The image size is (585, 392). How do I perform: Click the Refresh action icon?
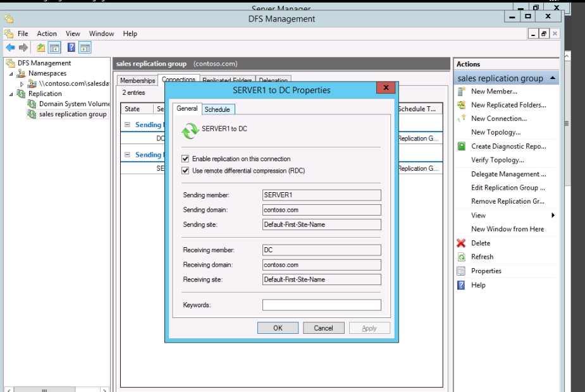point(462,257)
